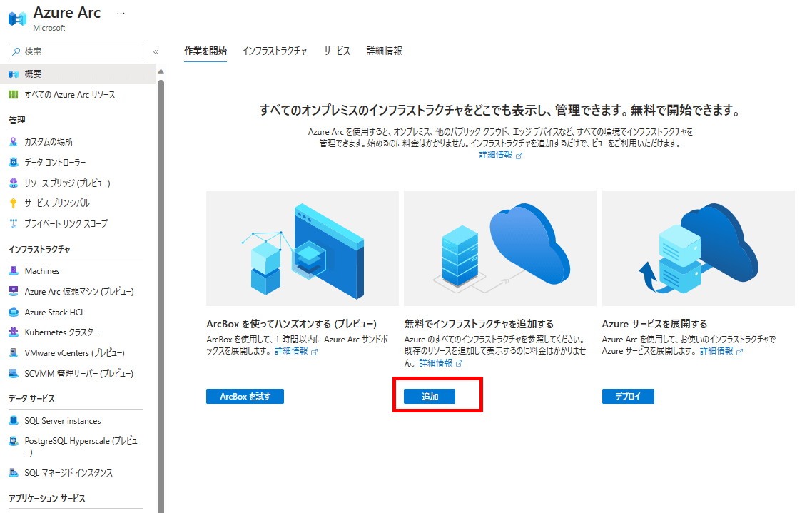Go to カスタムの場所
This screenshot has height=513, width=812.
[x=49, y=141]
